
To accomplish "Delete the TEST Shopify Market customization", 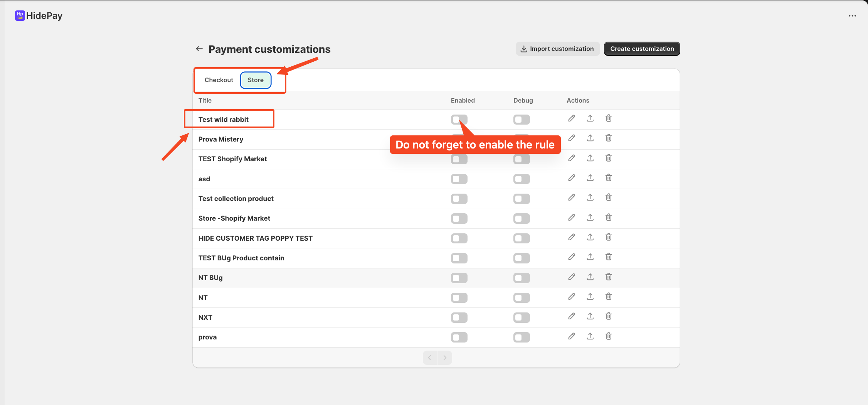I will 609,158.
